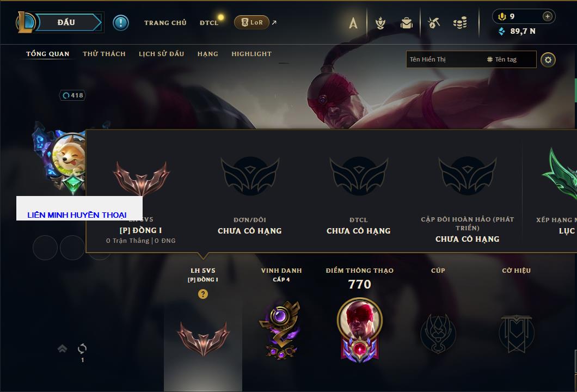This screenshot has height=392, width=577.
Task: Go to TRANG CHỦ home
Action: pyautogui.click(x=165, y=23)
